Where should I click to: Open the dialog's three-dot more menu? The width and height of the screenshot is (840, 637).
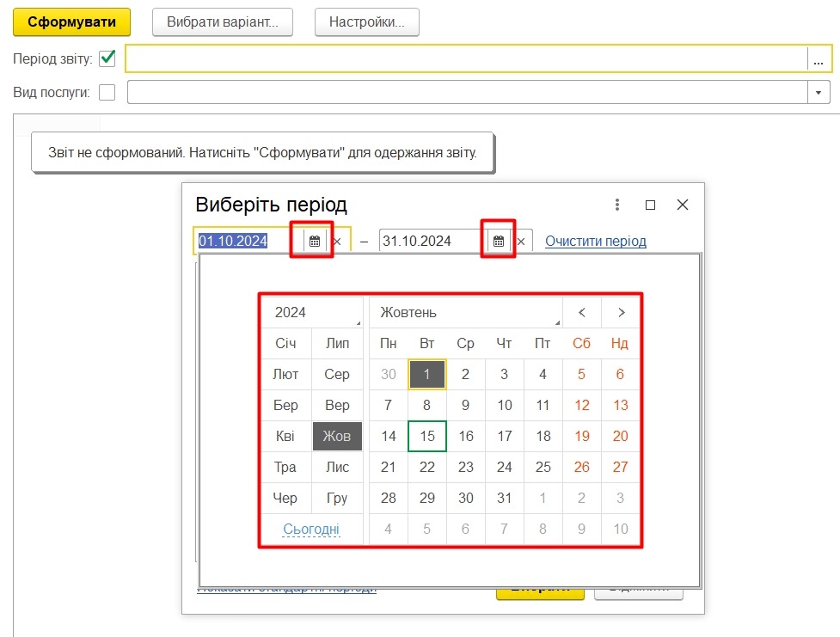pos(617,205)
